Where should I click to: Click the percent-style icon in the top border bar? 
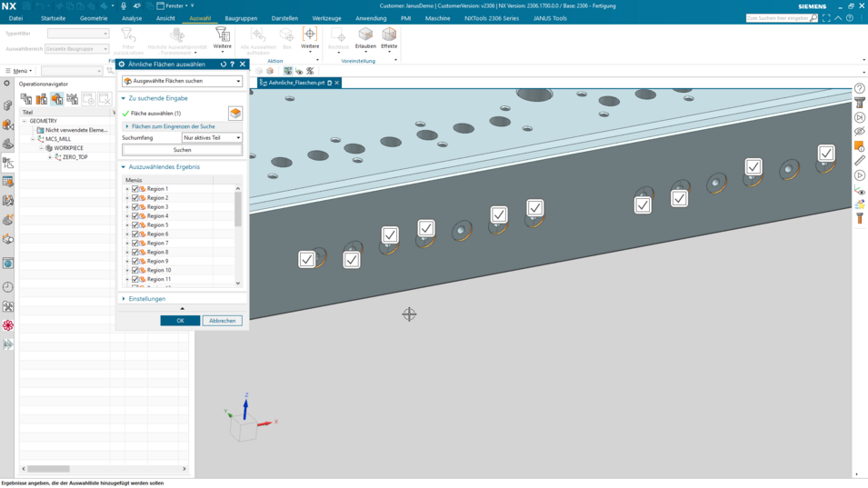point(310,71)
